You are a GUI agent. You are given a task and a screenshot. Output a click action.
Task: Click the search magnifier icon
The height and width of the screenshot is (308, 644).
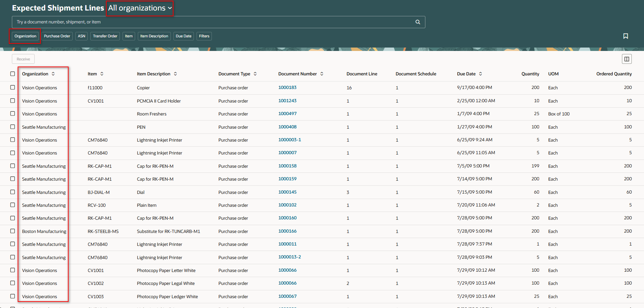[x=418, y=22]
